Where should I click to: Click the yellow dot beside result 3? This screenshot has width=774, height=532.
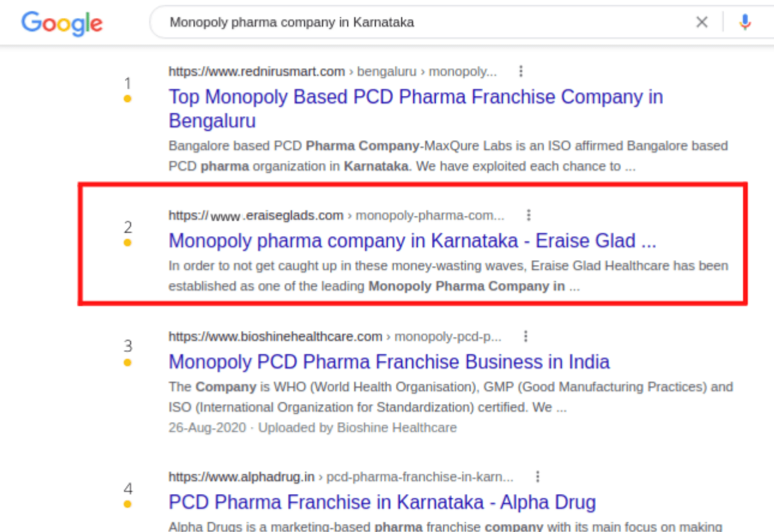point(127,362)
